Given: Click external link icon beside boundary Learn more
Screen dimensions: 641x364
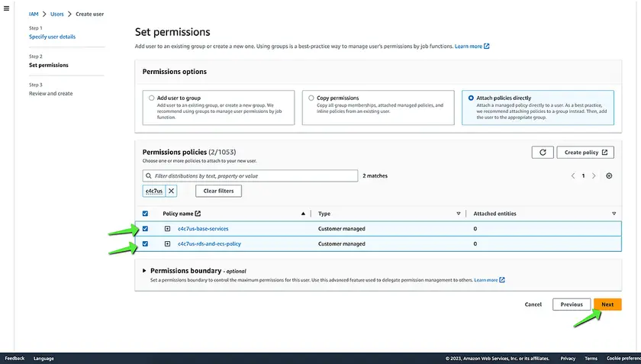Looking at the screenshot, I should point(502,280).
